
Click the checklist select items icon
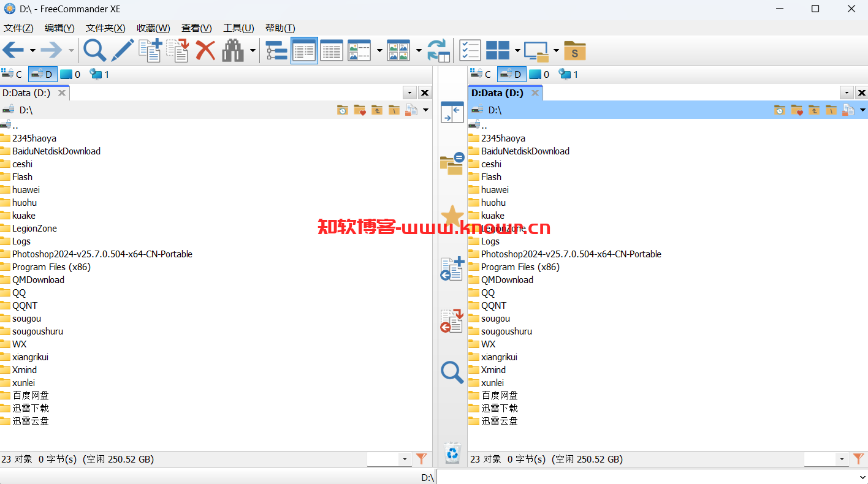470,50
